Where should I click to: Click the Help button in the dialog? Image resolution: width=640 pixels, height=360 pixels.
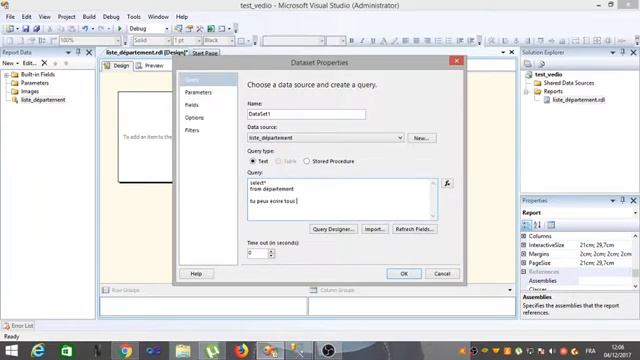(196, 274)
